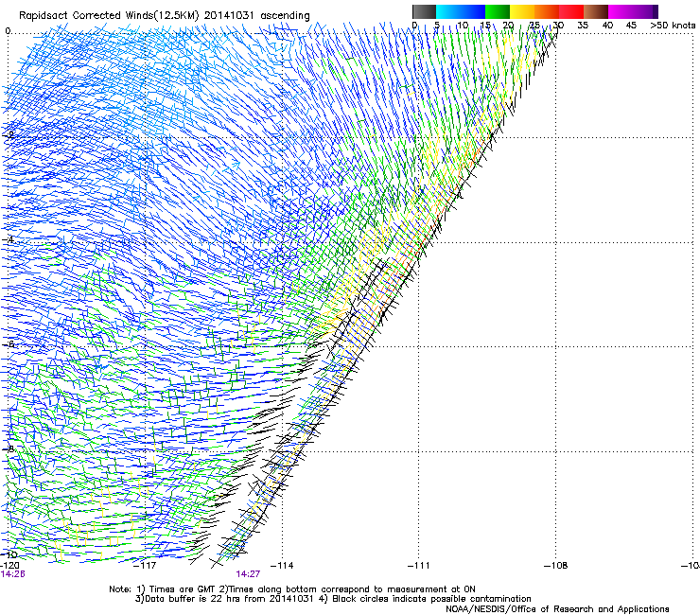Click the longitude label '-120' on the bottom axis
This screenshot has width=700, height=615.
(x=9, y=566)
